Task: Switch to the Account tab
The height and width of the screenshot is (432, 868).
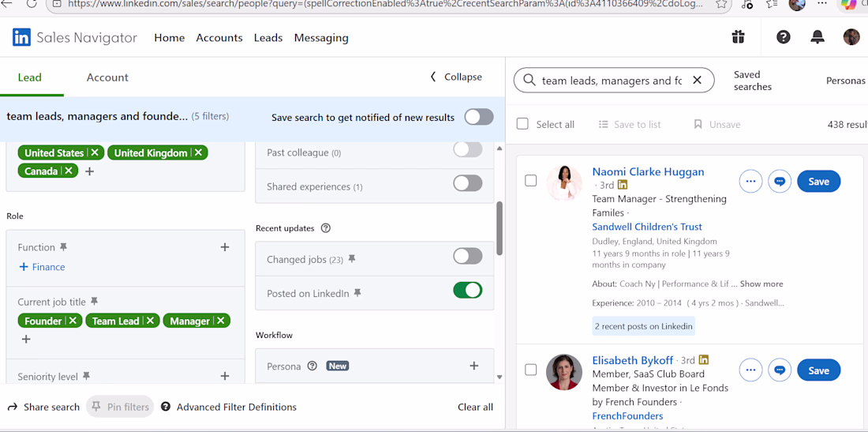Action: click(107, 77)
